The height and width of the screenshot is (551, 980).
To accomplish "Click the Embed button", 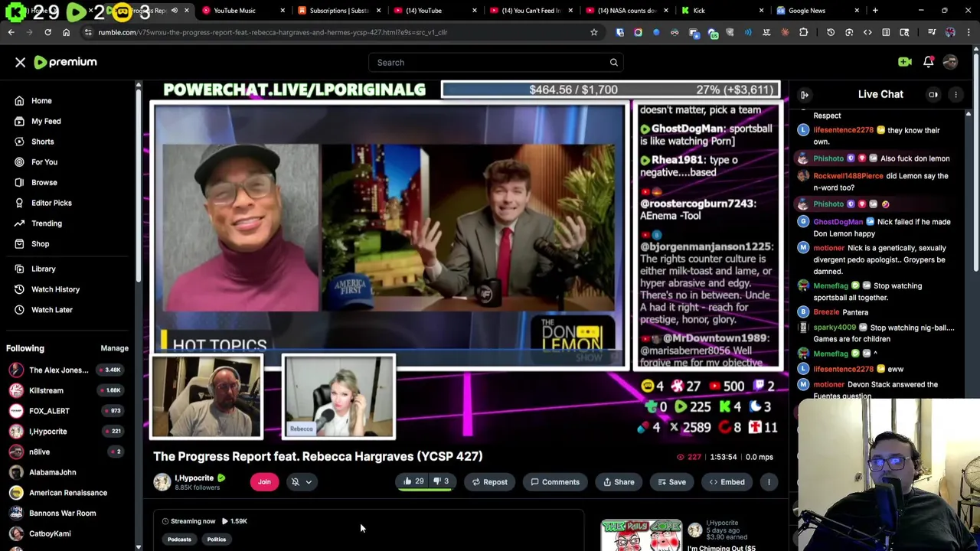I will 727,481.
